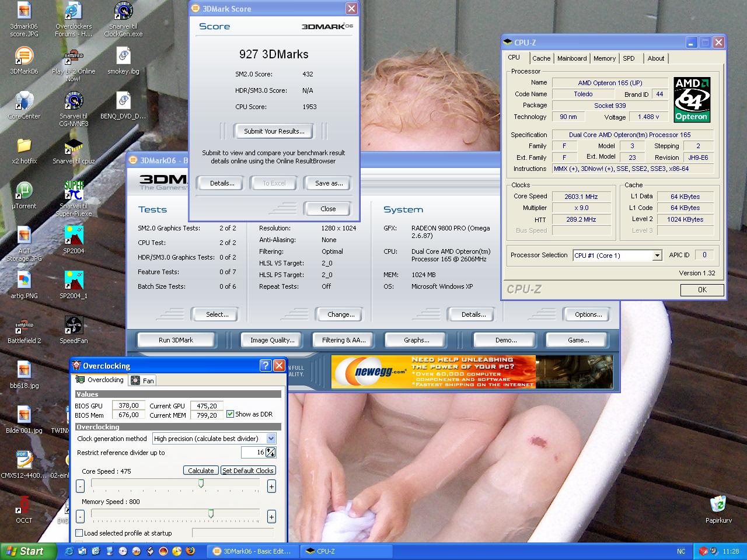This screenshot has width=747, height=560.
Task: Click the Run 3DMark button
Action: pos(176,340)
